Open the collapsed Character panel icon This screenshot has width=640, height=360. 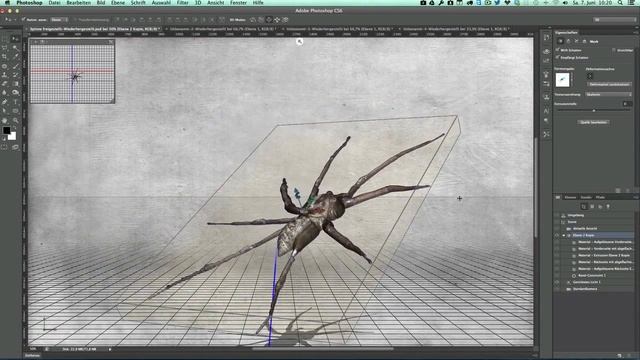[546, 111]
